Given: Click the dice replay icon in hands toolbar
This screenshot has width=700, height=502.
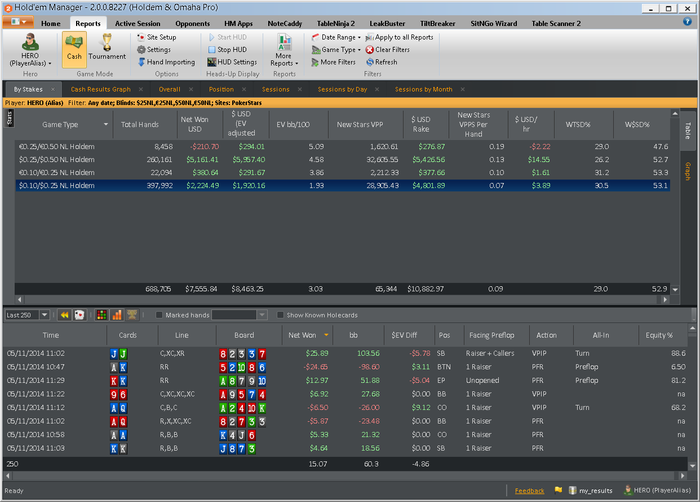Looking at the screenshot, I should (x=79, y=315).
